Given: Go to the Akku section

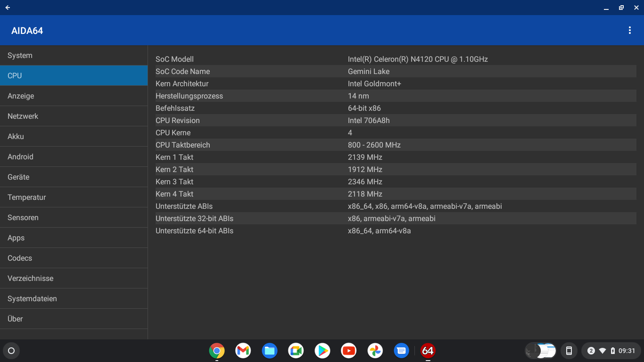Looking at the screenshot, I should click(74, 136).
